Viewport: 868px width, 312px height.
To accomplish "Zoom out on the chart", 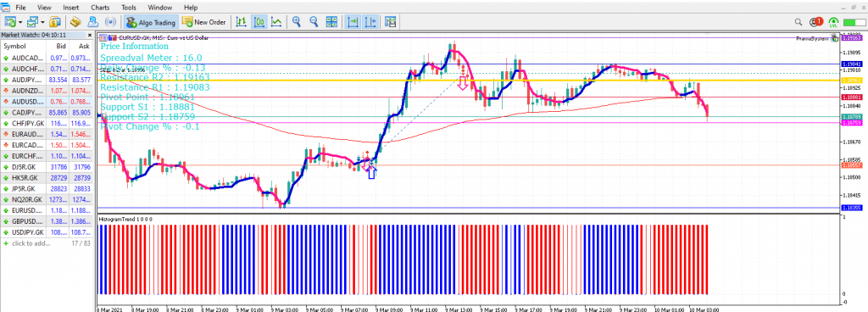I will click(x=314, y=22).
